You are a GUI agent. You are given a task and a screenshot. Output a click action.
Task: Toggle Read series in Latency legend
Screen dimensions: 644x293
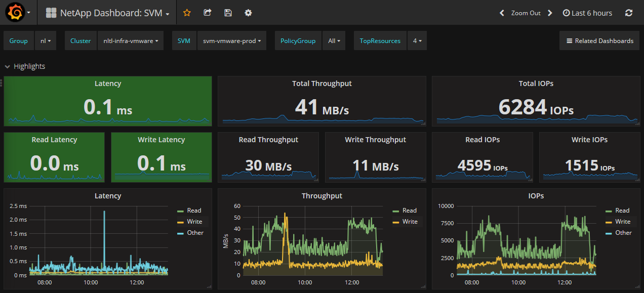pos(194,211)
